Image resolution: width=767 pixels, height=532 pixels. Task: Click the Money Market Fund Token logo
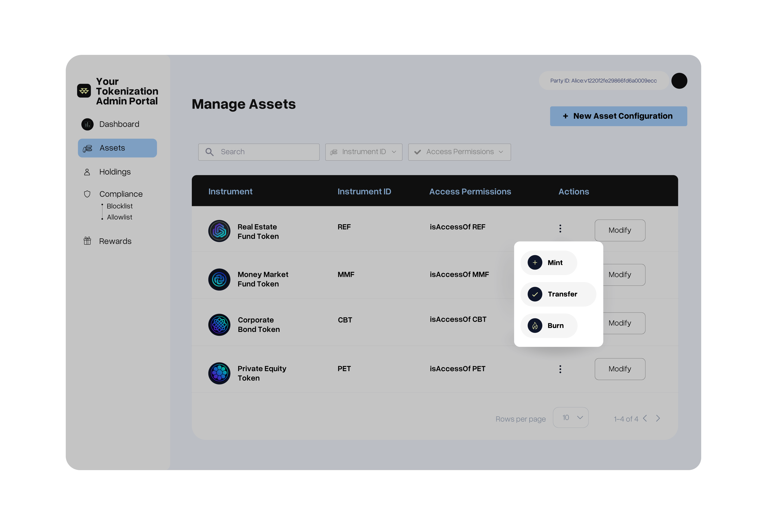[219, 279]
